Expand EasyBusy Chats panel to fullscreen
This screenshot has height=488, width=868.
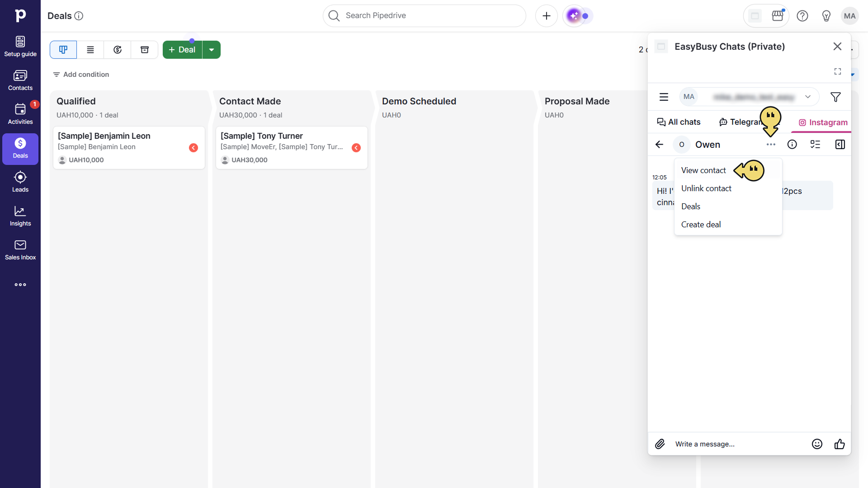(x=838, y=71)
